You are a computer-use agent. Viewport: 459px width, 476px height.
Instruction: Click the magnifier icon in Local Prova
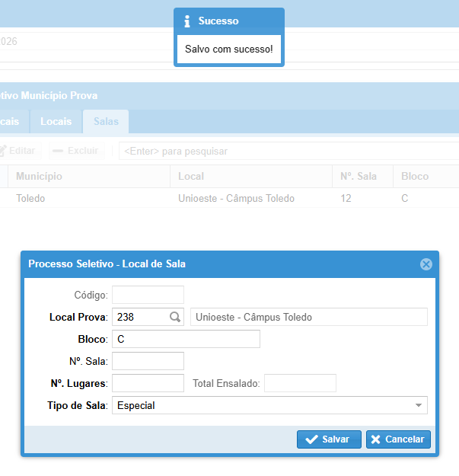point(175,317)
